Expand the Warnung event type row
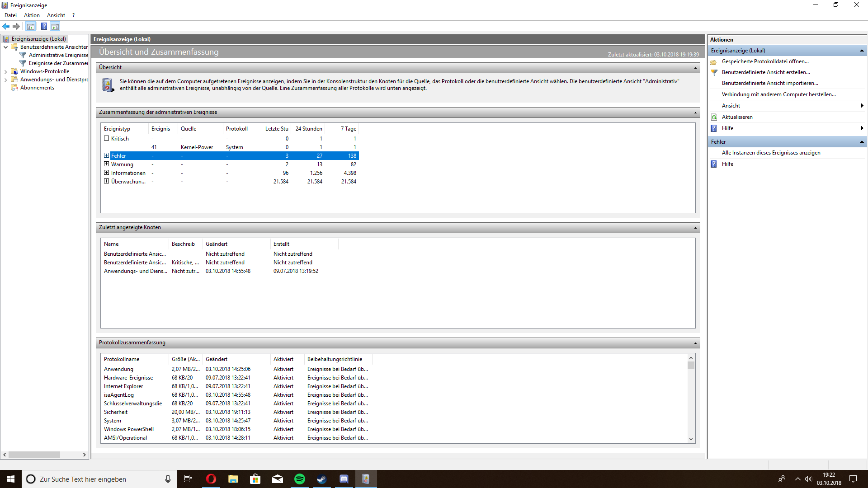Viewport: 868px width, 488px height. click(106, 164)
